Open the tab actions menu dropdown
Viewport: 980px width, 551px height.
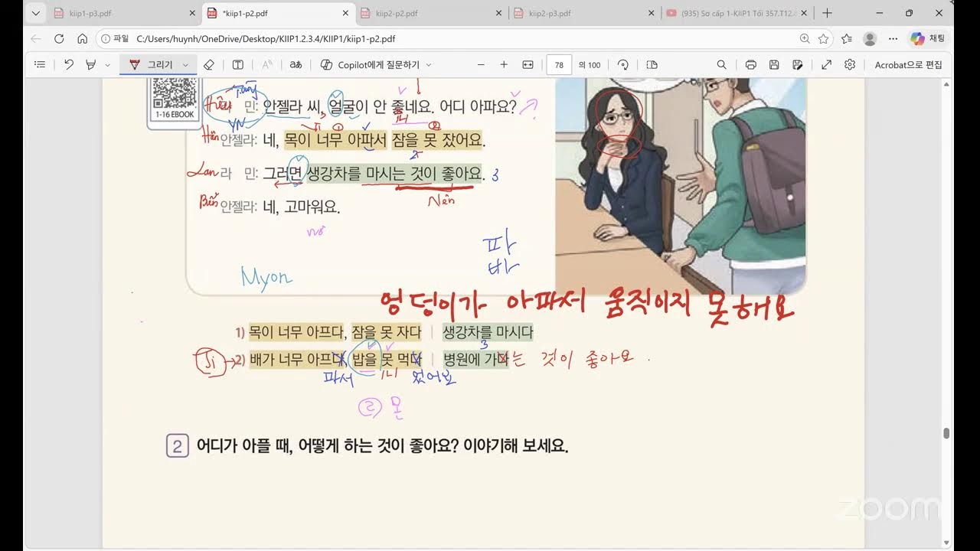pos(35,13)
